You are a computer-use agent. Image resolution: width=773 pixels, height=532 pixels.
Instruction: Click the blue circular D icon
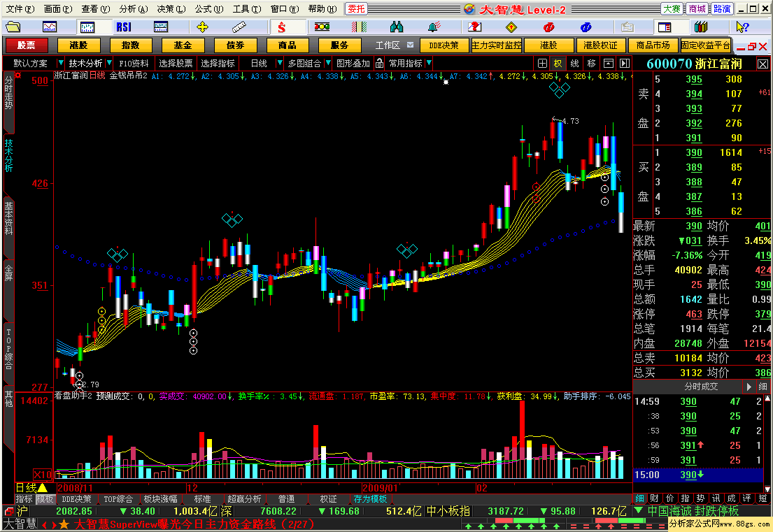coord(586,27)
